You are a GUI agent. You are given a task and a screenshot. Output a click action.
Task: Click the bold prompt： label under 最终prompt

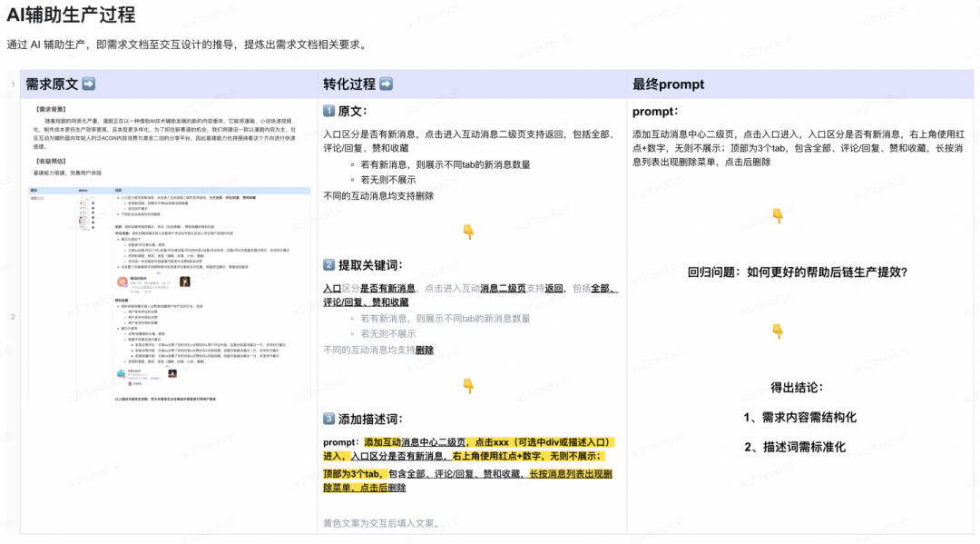tap(655, 112)
